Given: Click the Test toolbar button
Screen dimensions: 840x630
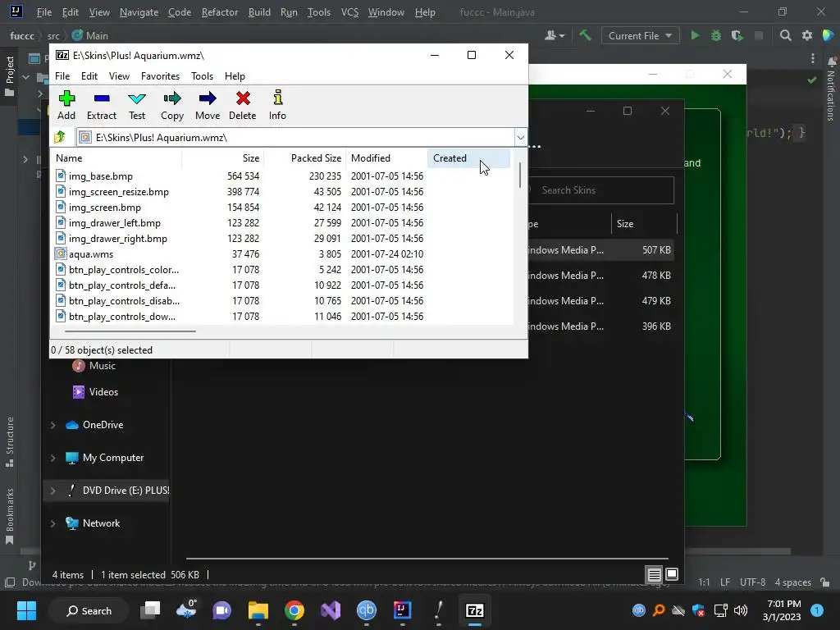Looking at the screenshot, I should pyautogui.click(x=137, y=106).
